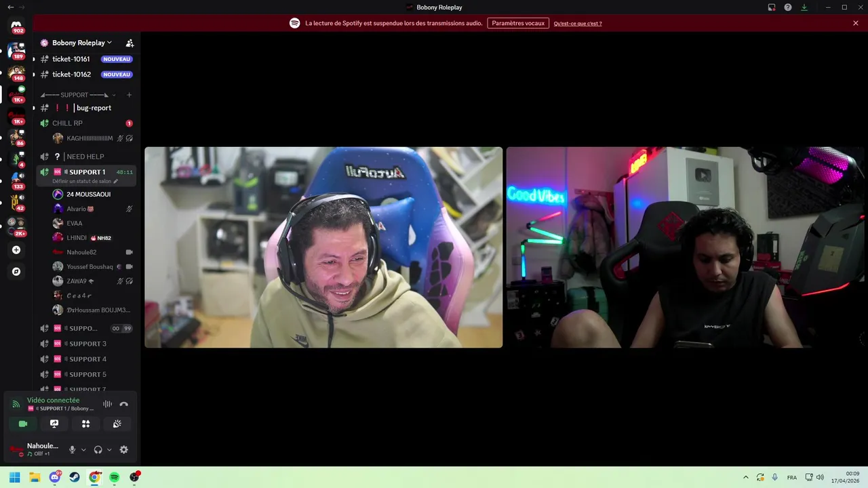The image size is (868, 488).
Task: Open the soundboard icon
Action: coord(117,424)
